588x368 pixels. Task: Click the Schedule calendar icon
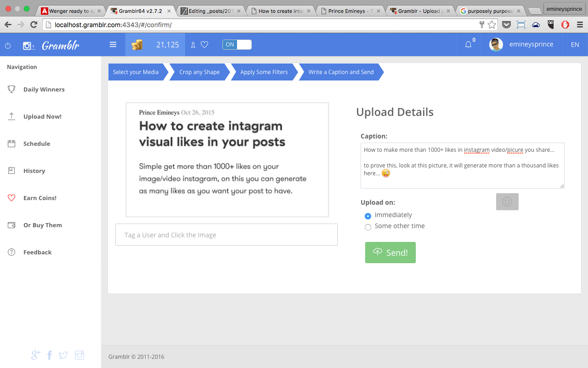[x=11, y=144]
